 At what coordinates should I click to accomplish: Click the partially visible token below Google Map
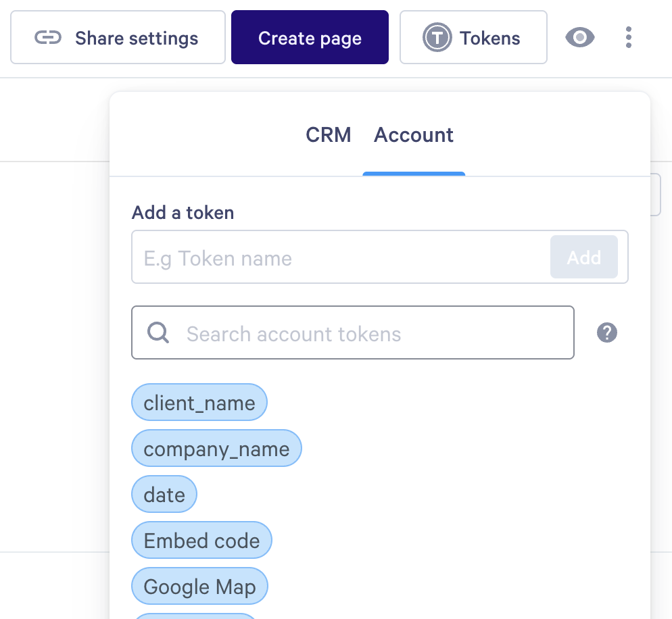pos(195,616)
